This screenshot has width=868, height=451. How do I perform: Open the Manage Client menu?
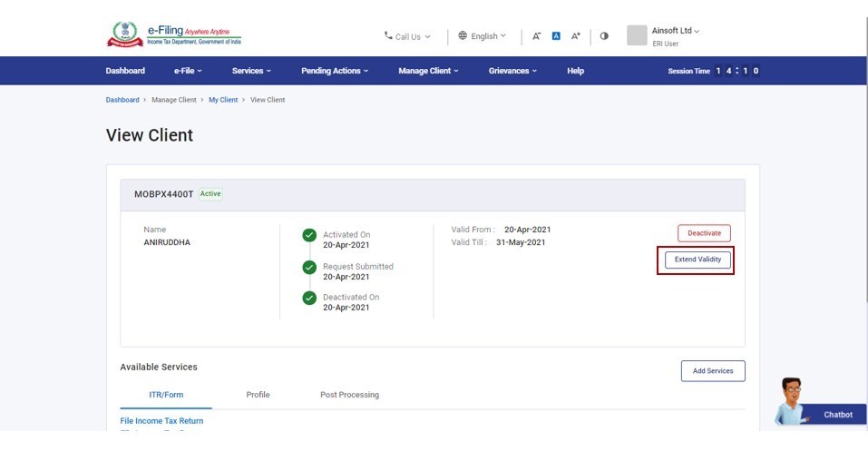[x=428, y=71]
